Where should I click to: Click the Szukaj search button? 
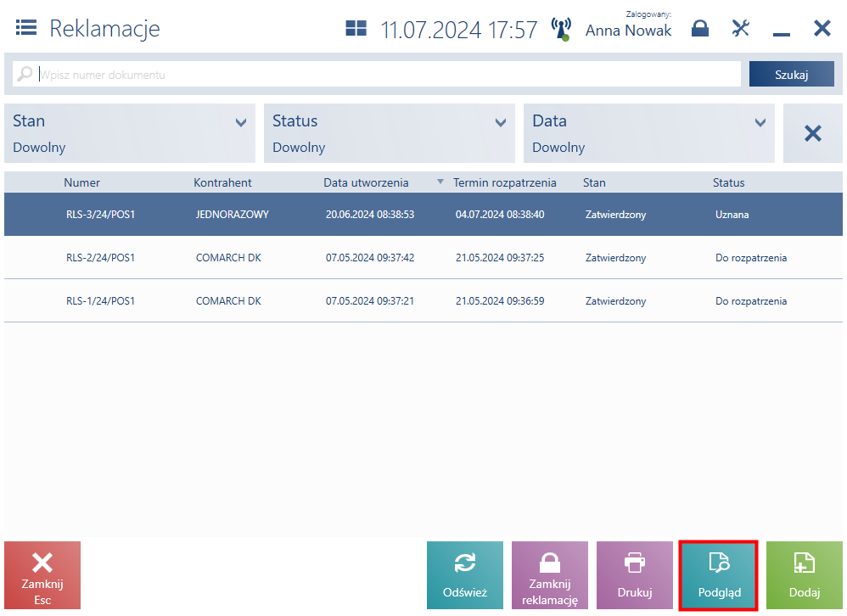pos(791,74)
